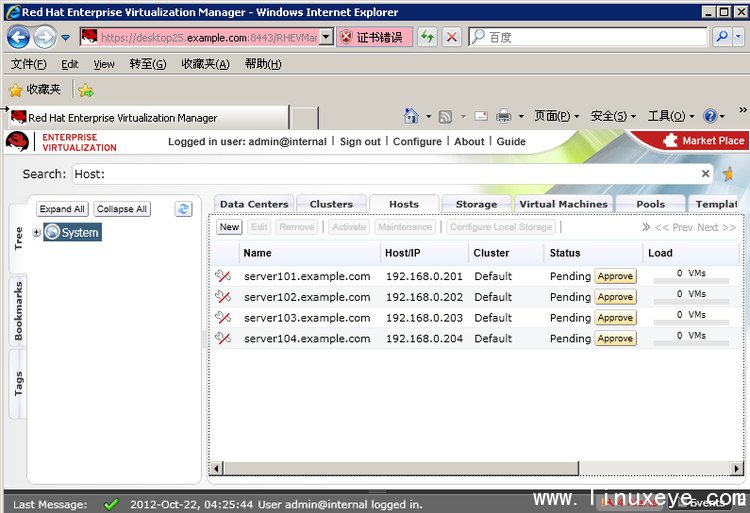Sort by the Name column header

[257, 253]
